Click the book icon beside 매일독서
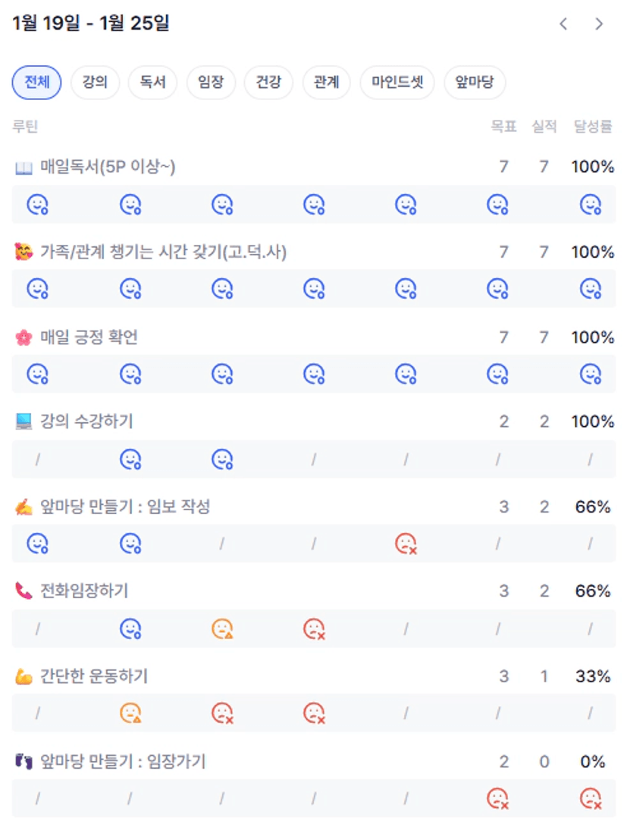 point(24,168)
